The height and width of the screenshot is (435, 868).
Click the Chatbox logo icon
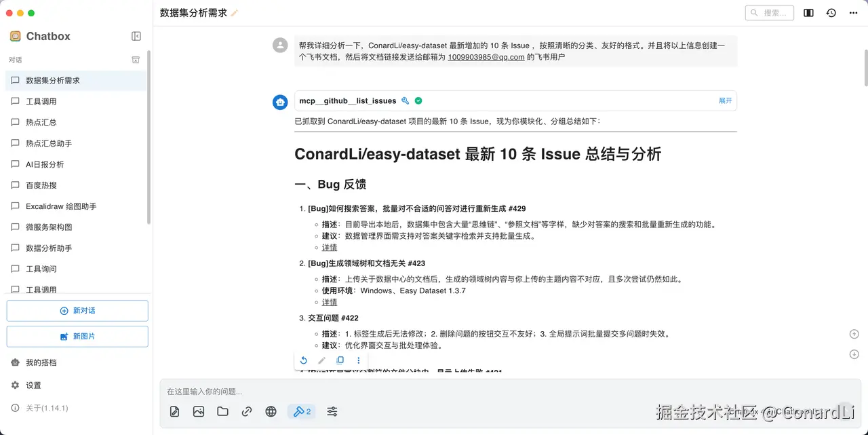tap(15, 36)
